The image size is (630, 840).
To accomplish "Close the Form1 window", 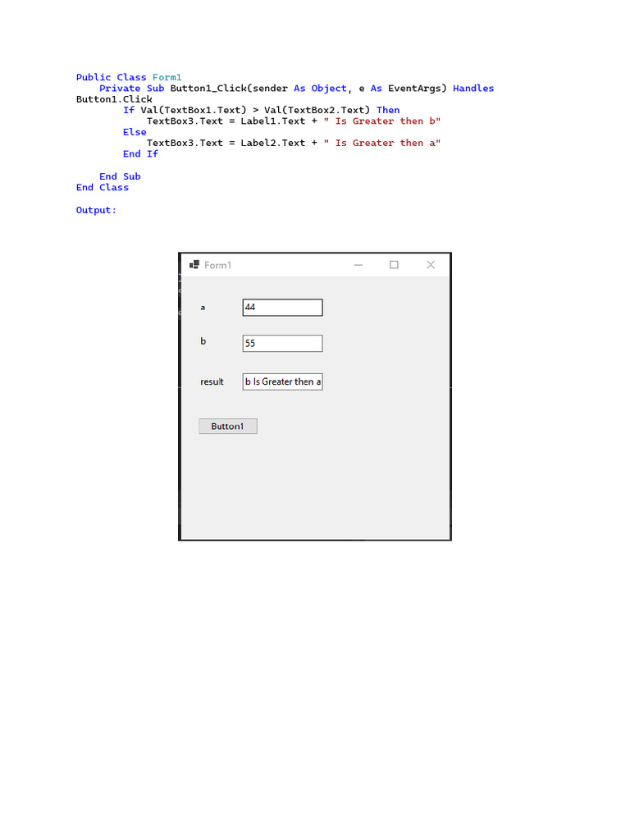I will tap(431, 265).
